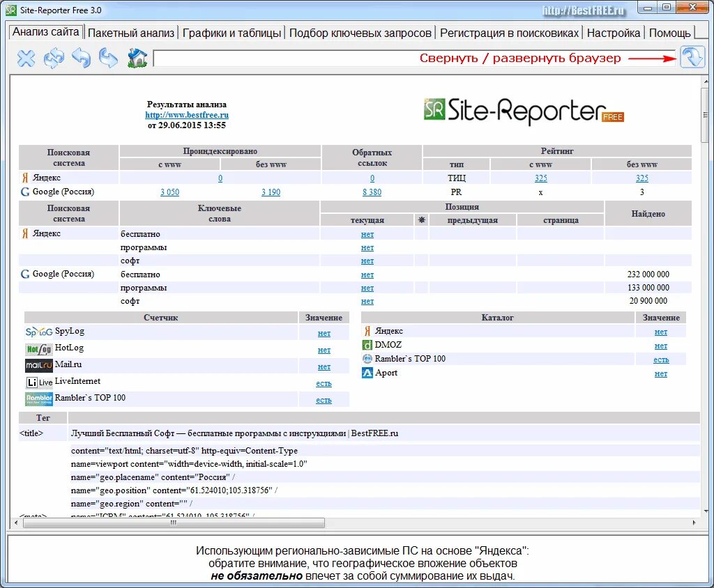
Task: Open the Помощь tab
Action: click(670, 33)
